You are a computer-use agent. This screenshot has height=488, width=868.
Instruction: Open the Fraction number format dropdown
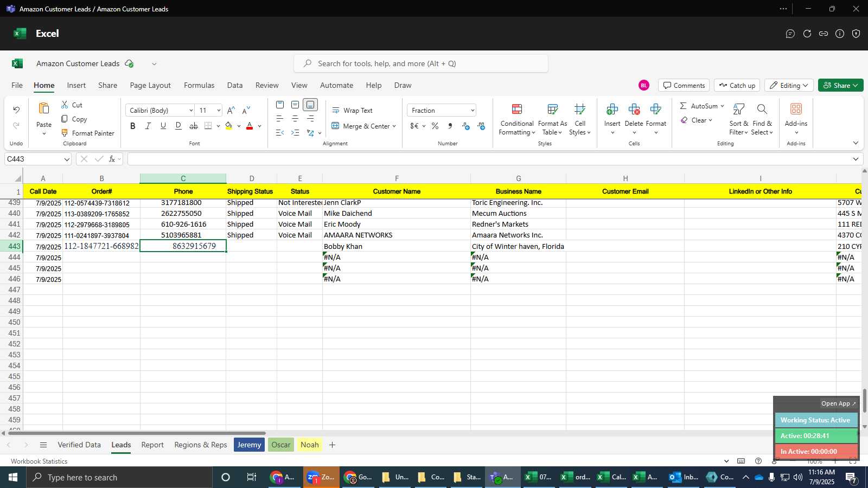point(473,110)
